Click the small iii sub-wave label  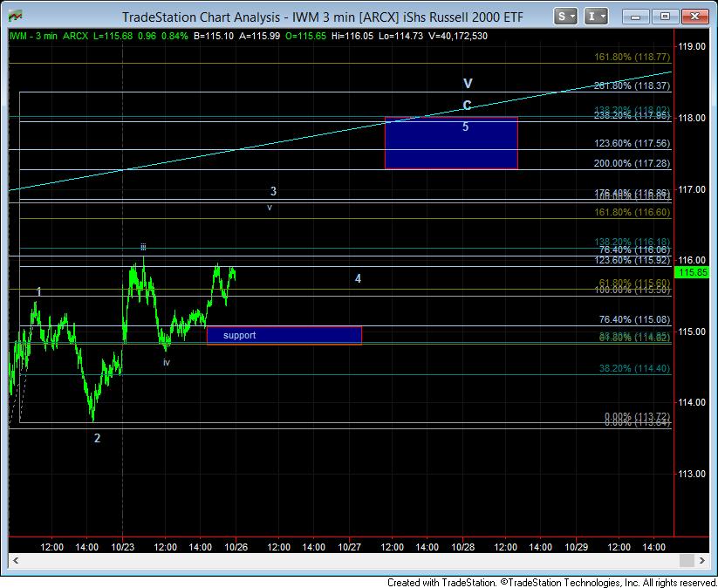143,247
